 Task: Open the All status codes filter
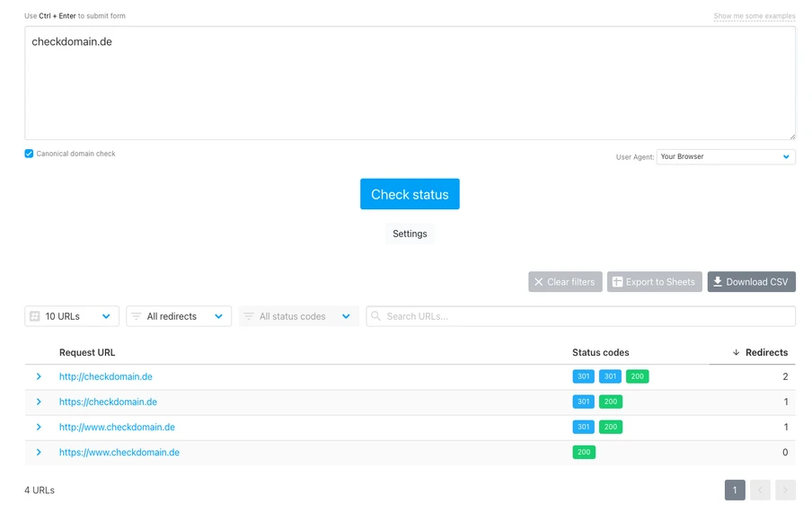298,316
